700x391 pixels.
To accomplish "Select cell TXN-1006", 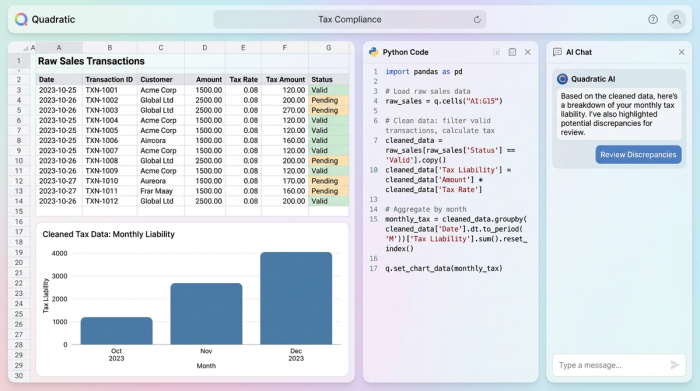I will click(109, 141).
